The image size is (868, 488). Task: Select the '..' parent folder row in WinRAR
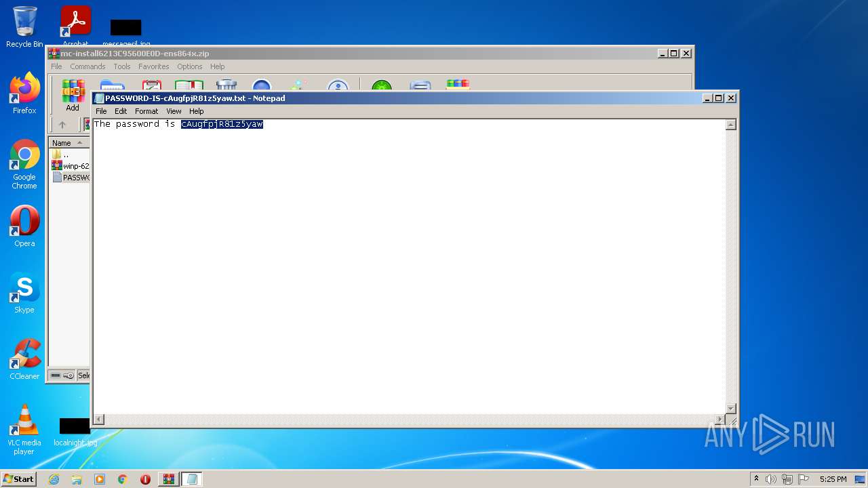click(x=69, y=155)
